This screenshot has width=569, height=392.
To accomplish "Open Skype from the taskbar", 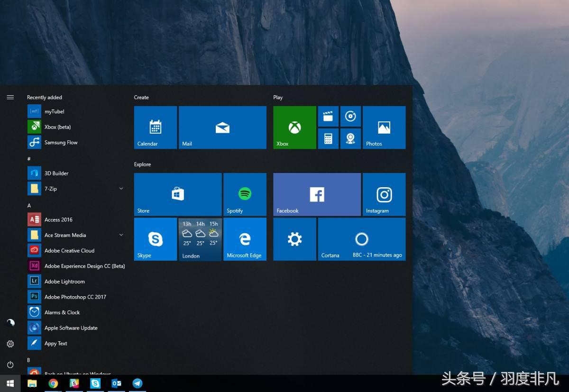I will click(x=95, y=383).
